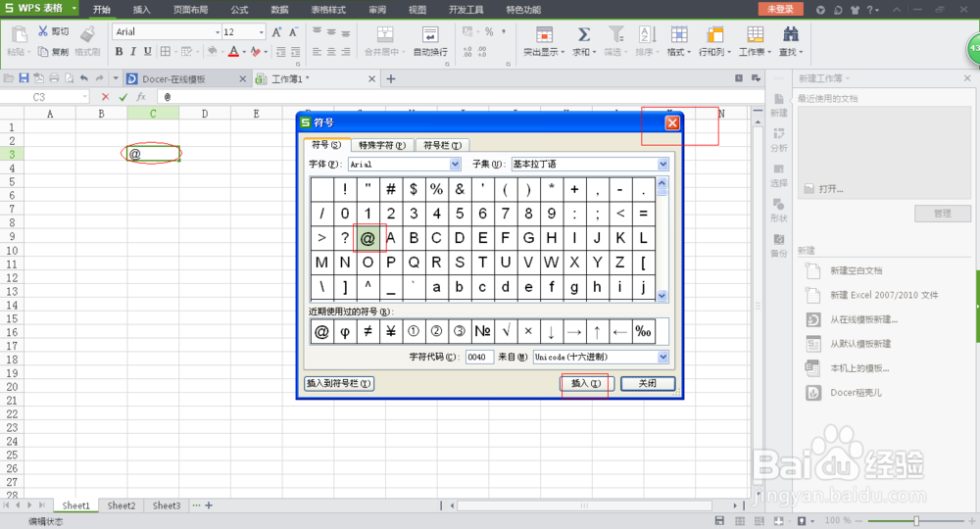
Task: Click the fill color bucket swatch
Action: 213,51
